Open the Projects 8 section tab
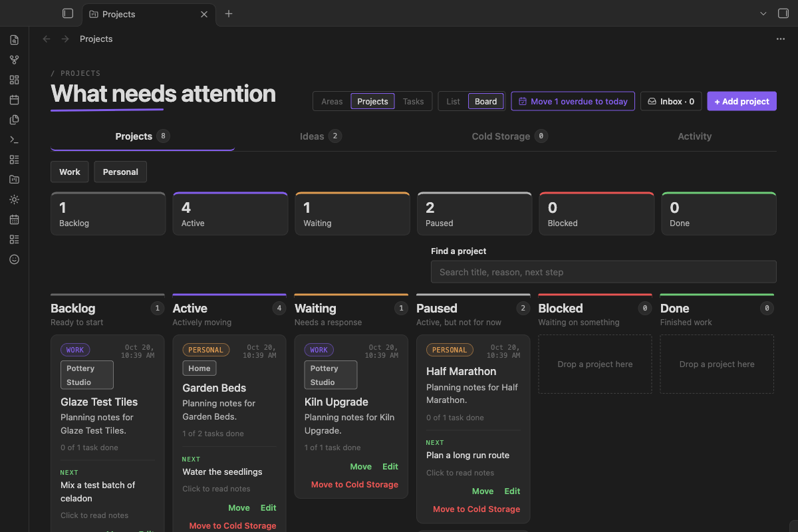 coord(142,136)
